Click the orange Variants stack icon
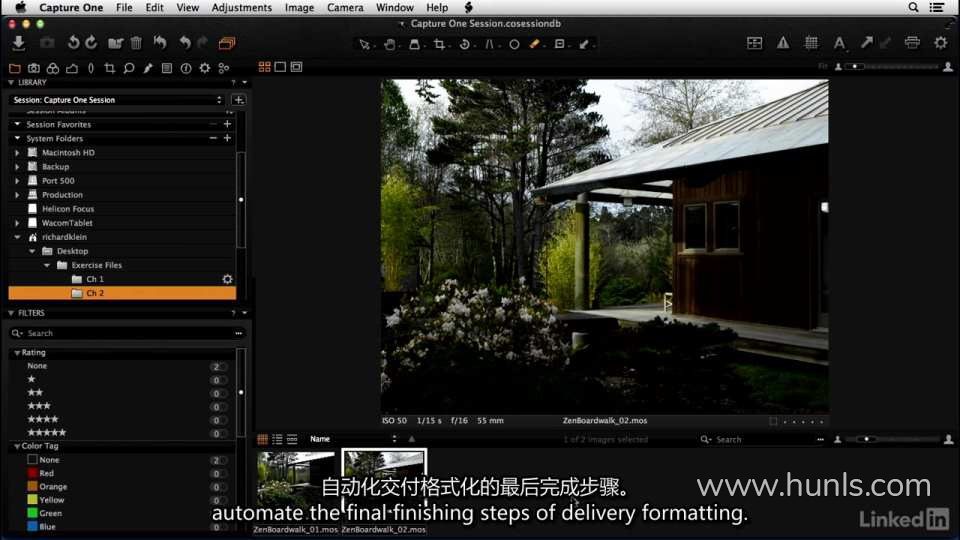960x540 pixels. (227, 43)
